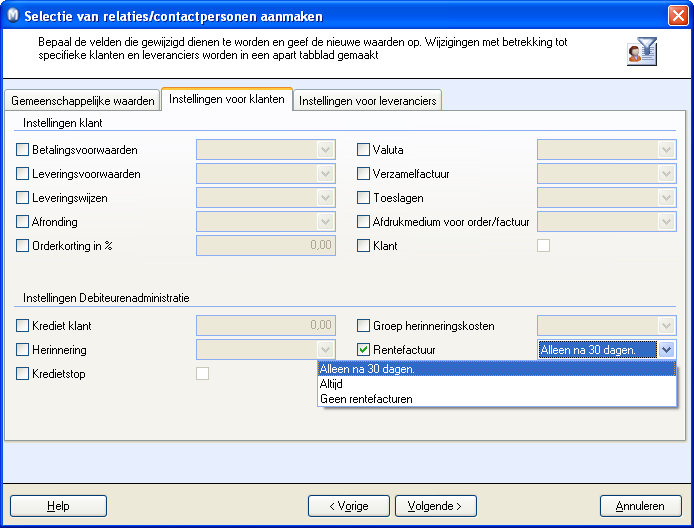This screenshot has height=528, width=694.
Task: Collapse the Rentefactuur dropdown via its arrow
Action: pyautogui.click(x=667, y=350)
